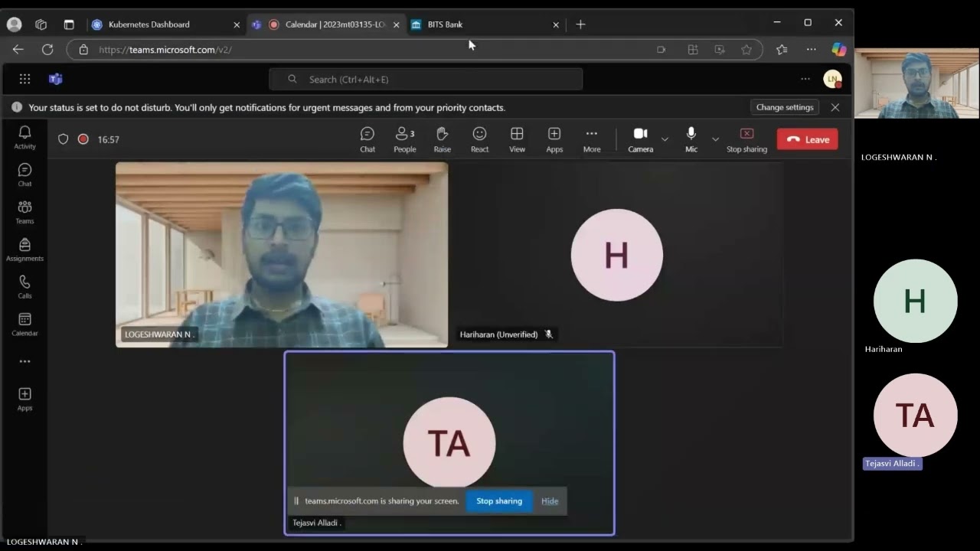The height and width of the screenshot is (551, 980).
Task: Open LN profile avatar menu
Action: pyautogui.click(x=832, y=79)
